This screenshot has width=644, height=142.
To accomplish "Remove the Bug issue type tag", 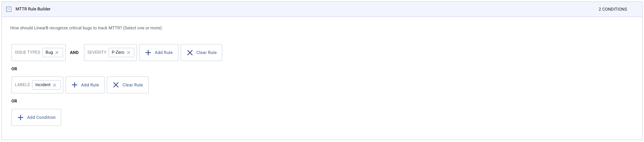I will (x=57, y=53).
